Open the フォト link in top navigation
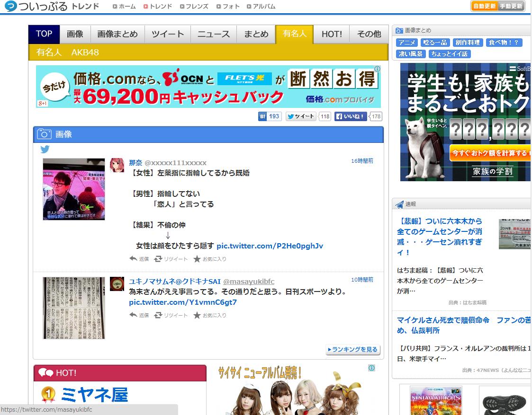 pos(228,6)
